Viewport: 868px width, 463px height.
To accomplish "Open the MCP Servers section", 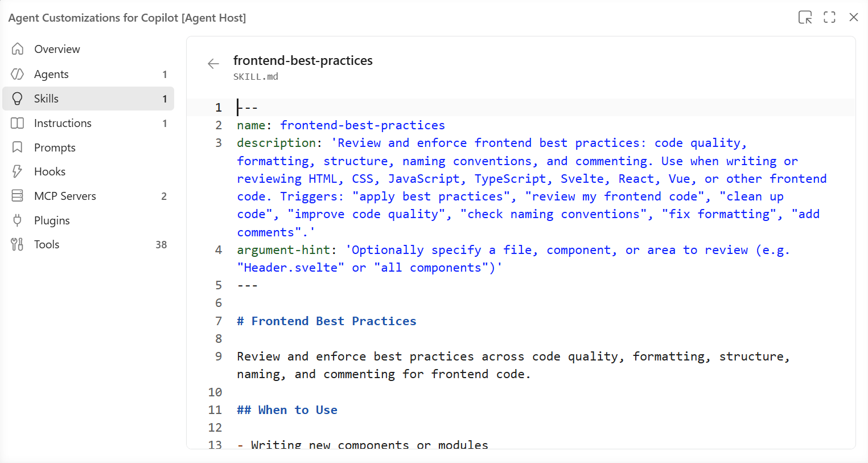I will pos(88,196).
